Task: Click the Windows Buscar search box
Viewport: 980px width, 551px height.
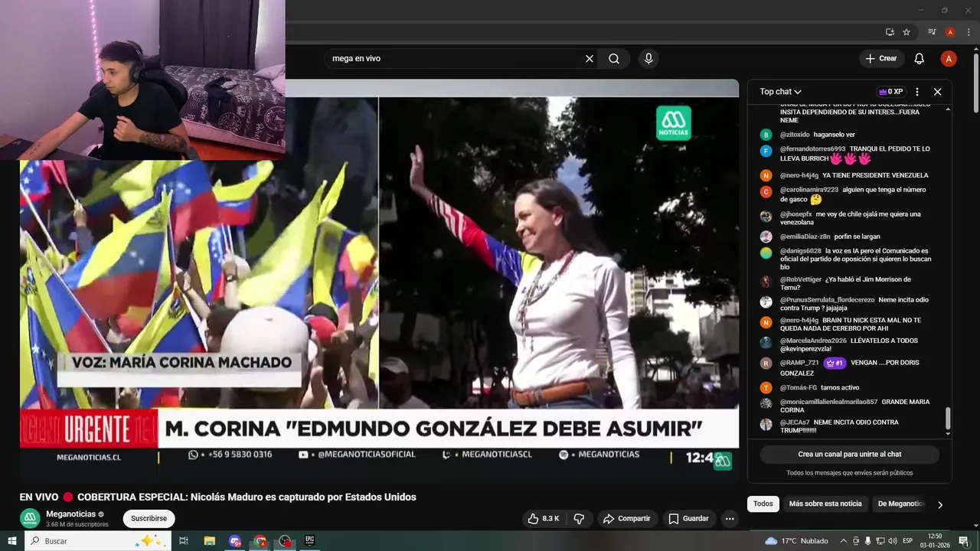Action: tap(98, 541)
